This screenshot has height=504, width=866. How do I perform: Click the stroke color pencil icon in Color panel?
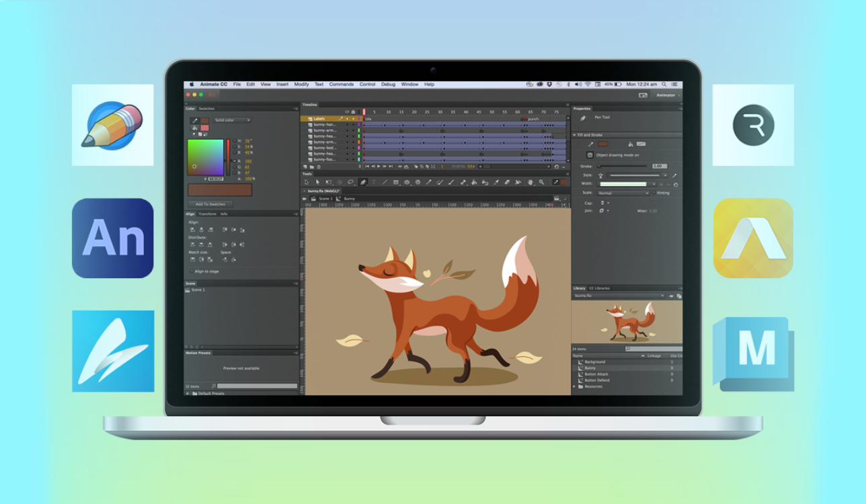pos(195,120)
